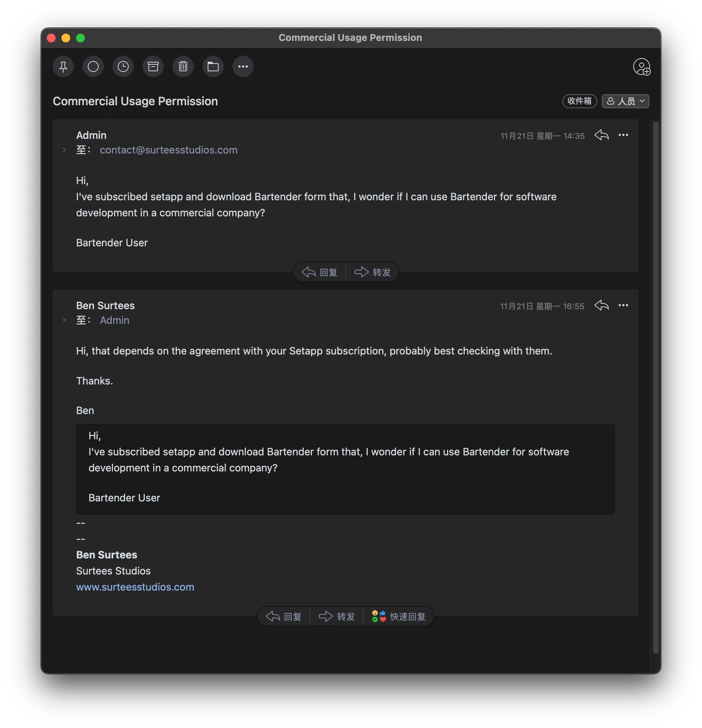The width and height of the screenshot is (702, 728).
Task: Click the vertical scrollbar on the right
Action: [656, 386]
